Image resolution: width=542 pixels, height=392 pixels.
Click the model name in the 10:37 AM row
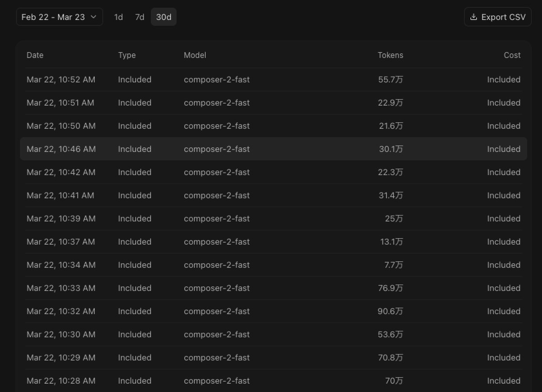217,242
